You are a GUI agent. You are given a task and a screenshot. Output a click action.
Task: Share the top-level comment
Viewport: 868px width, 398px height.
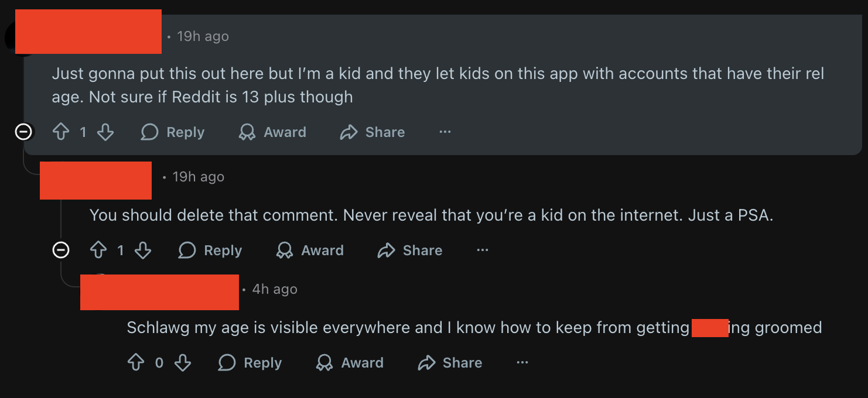click(373, 132)
